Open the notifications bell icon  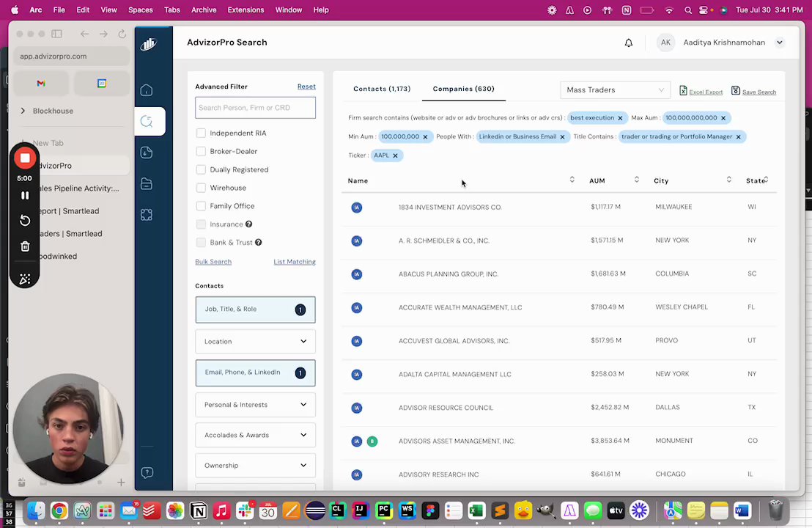pyautogui.click(x=629, y=43)
